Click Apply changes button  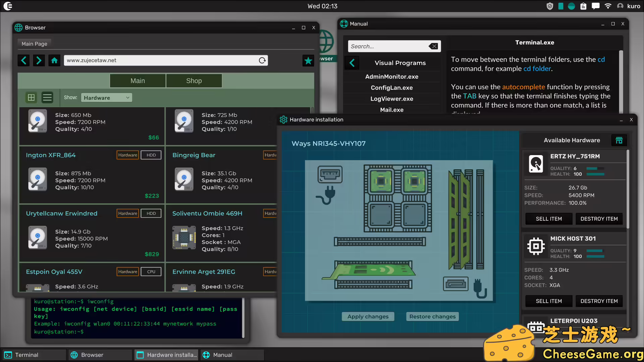(x=368, y=316)
